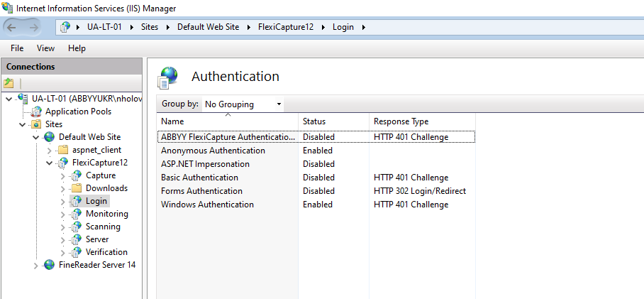Open the Help menu
Viewport: 644px width, 299px height.
tap(77, 48)
